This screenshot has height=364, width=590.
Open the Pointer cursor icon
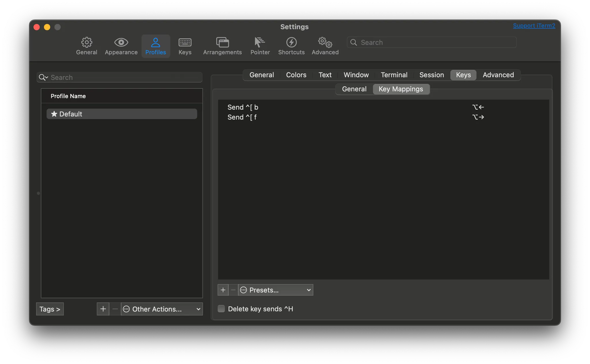pos(260,43)
